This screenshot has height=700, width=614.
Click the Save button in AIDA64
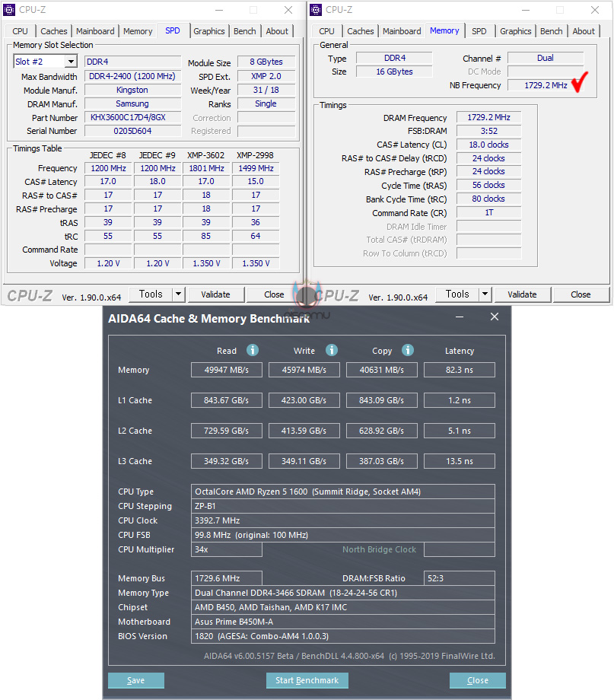(136, 680)
